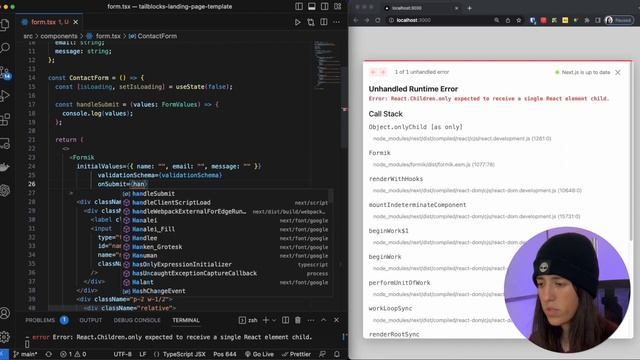Screen dimensions: 640x360
Task: Open changes compare icon in editor toolbar
Action: (x=311, y=22)
